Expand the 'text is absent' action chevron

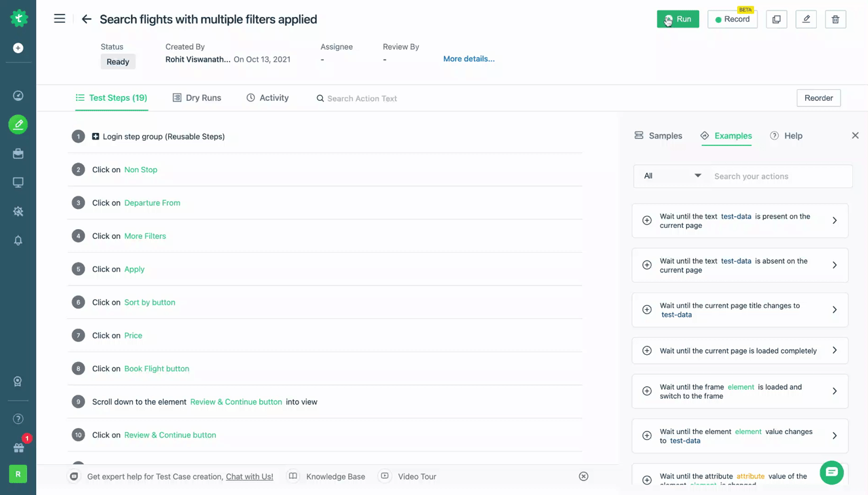coord(835,265)
